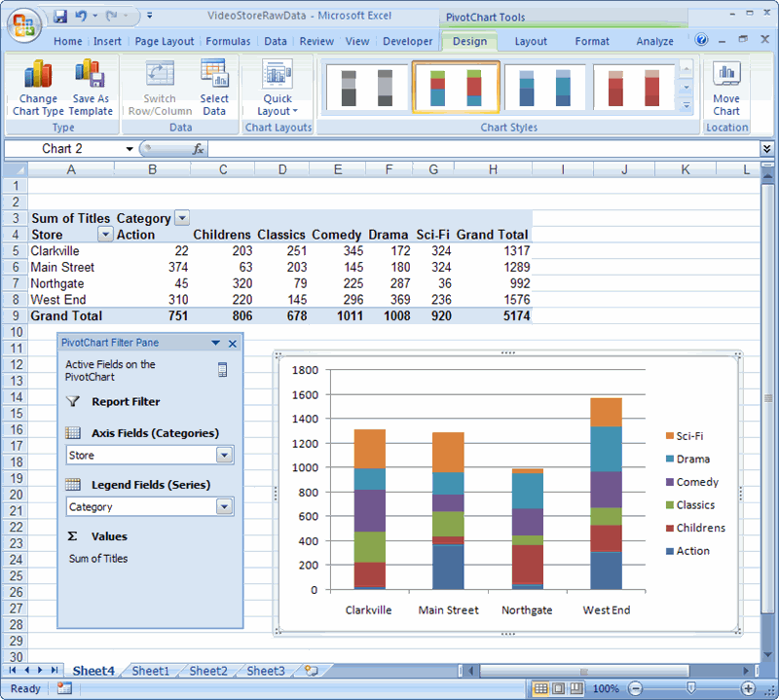
Task: Select column H header
Action: click(x=493, y=170)
